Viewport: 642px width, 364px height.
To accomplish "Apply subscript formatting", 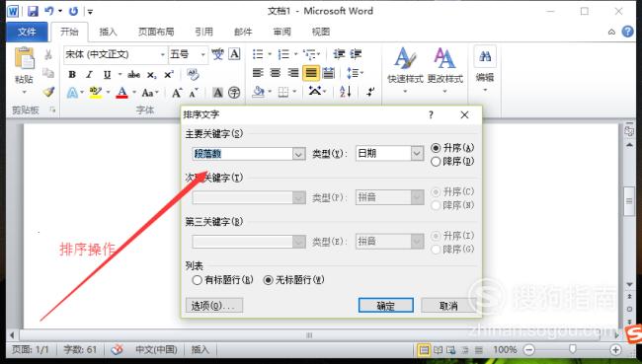I will (151, 75).
